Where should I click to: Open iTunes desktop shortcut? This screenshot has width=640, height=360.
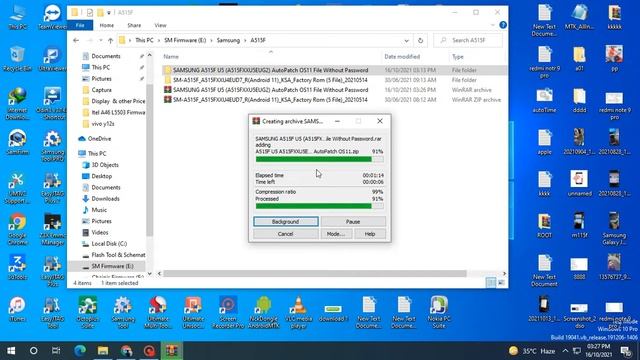click(x=17, y=310)
